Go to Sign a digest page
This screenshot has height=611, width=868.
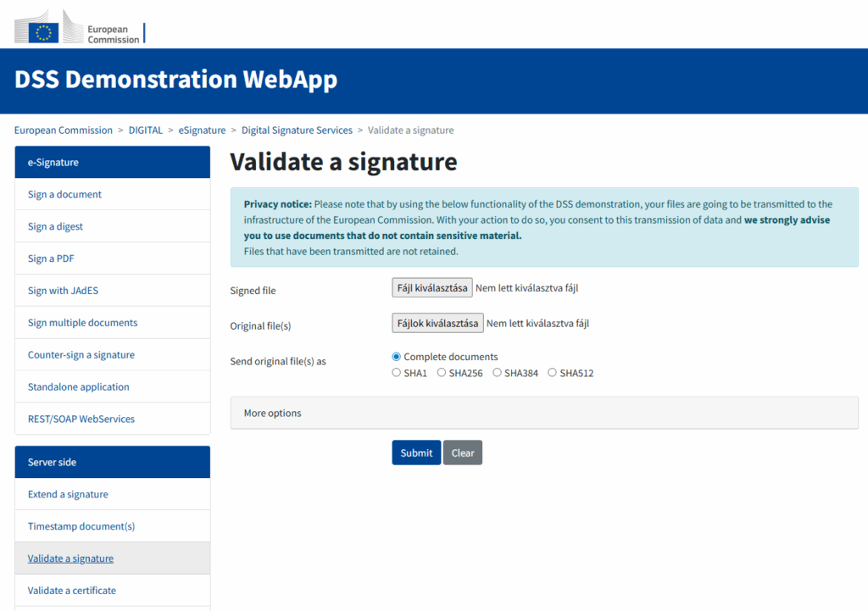55,226
